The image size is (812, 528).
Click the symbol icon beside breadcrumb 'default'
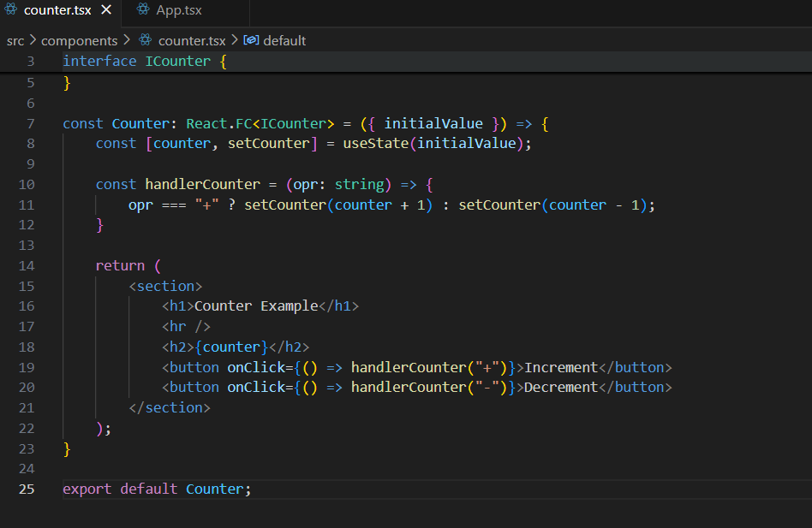(251, 40)
